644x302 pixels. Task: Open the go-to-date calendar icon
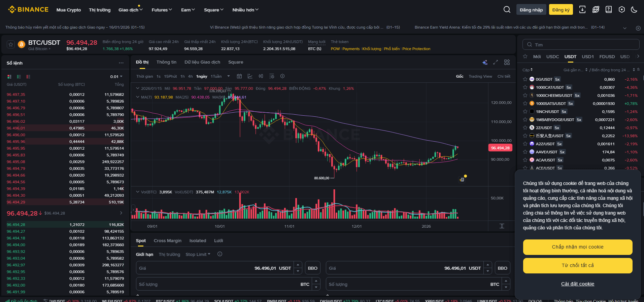point(239,76)
